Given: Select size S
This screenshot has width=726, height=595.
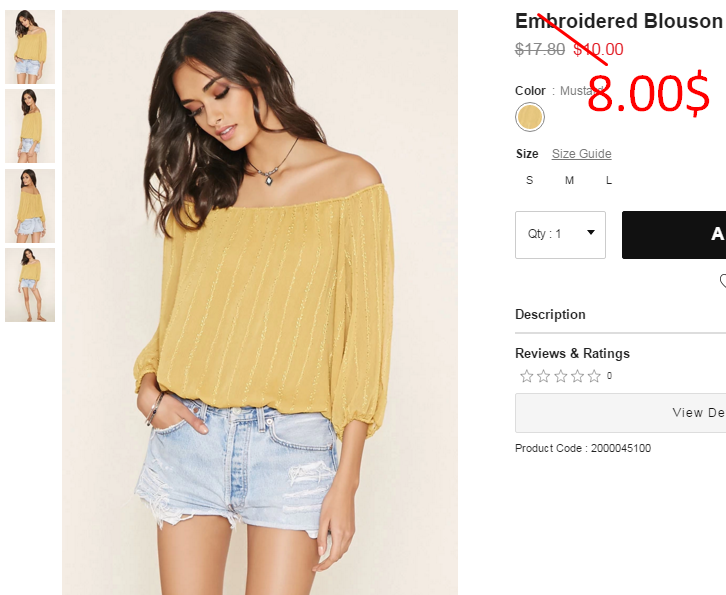Looking at the screenshot, I should click(x=530, y=180).
